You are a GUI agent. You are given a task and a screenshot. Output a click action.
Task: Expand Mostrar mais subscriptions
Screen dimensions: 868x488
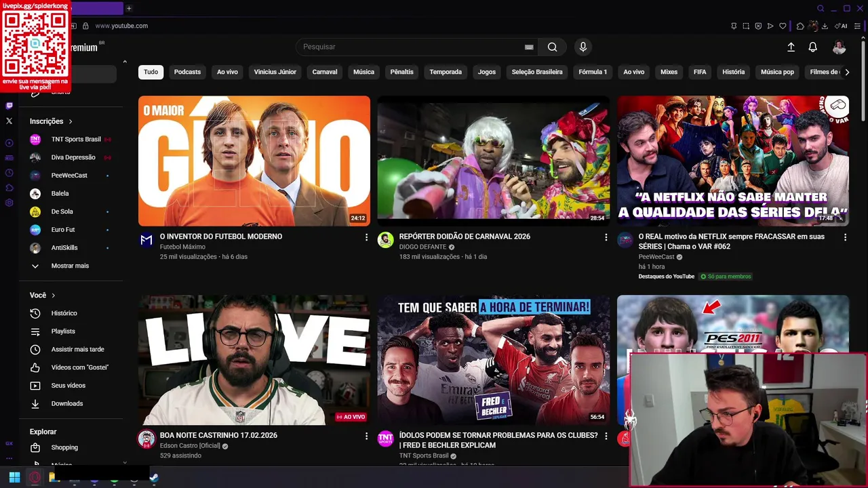[70, 266]
